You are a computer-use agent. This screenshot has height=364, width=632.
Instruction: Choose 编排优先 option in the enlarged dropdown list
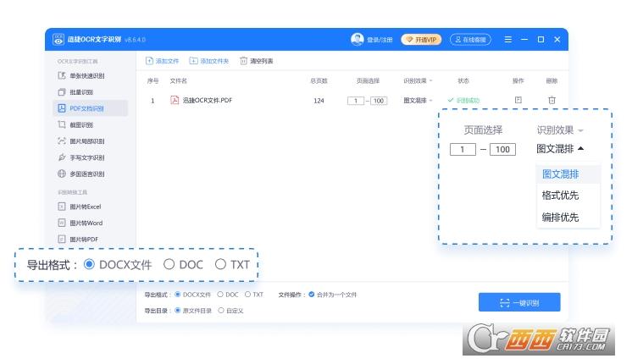tap(568, 218)
